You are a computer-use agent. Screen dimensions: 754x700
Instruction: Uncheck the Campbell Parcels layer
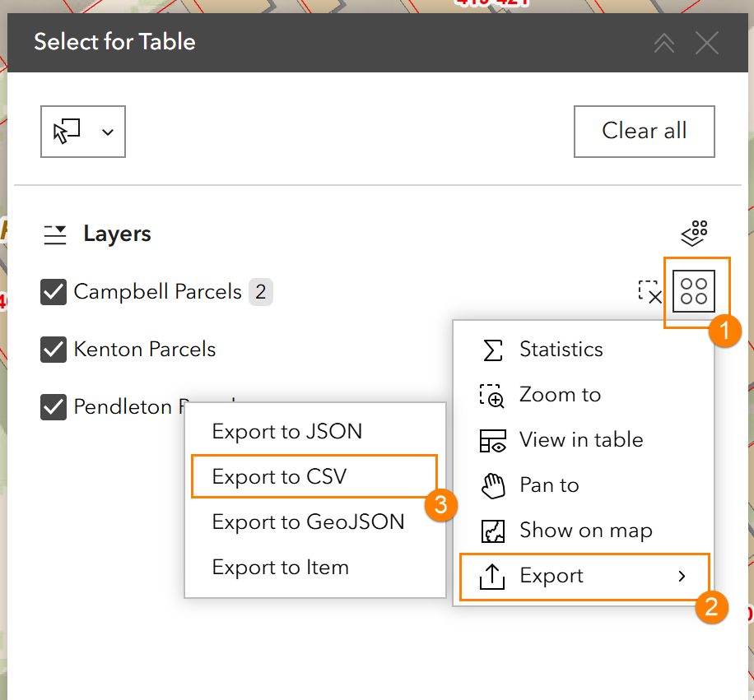coord(54,292)
